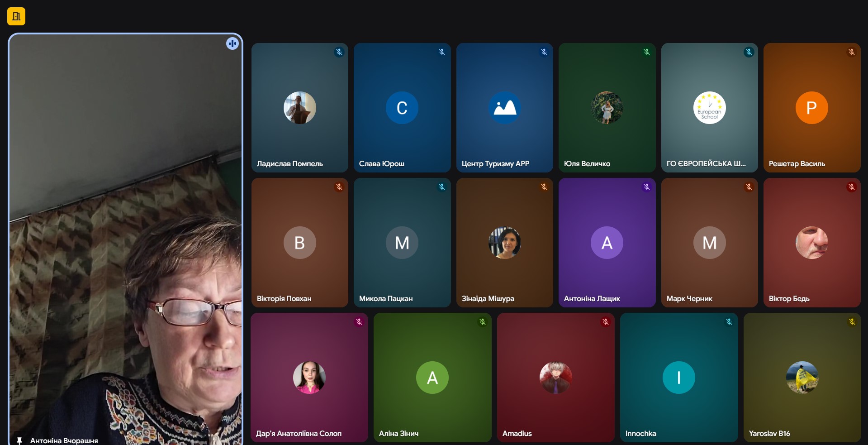Click Дар'я Анатоліївна Солоп's profile photo

click(x=309, y=378)
